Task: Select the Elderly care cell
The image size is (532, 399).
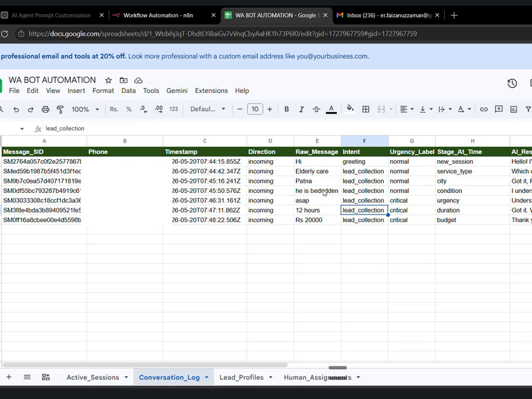Action: click(x=317, y=171)
